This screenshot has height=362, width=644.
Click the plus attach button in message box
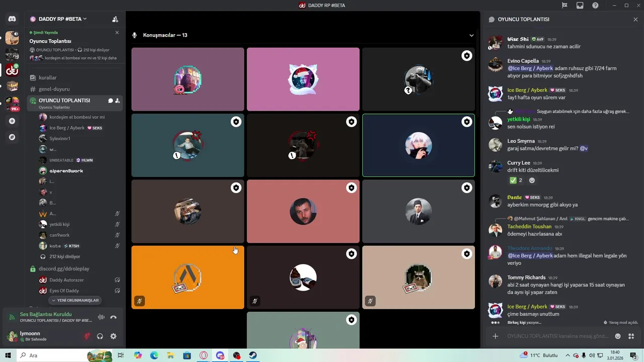495,336
